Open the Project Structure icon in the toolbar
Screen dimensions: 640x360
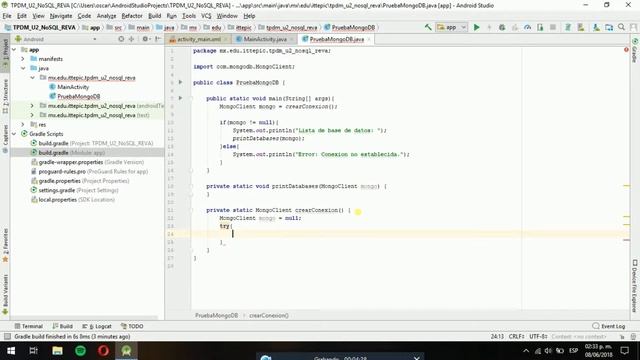click(609, 27)
